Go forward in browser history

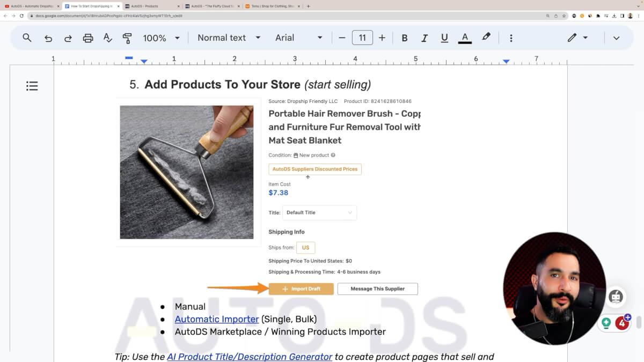13,16
